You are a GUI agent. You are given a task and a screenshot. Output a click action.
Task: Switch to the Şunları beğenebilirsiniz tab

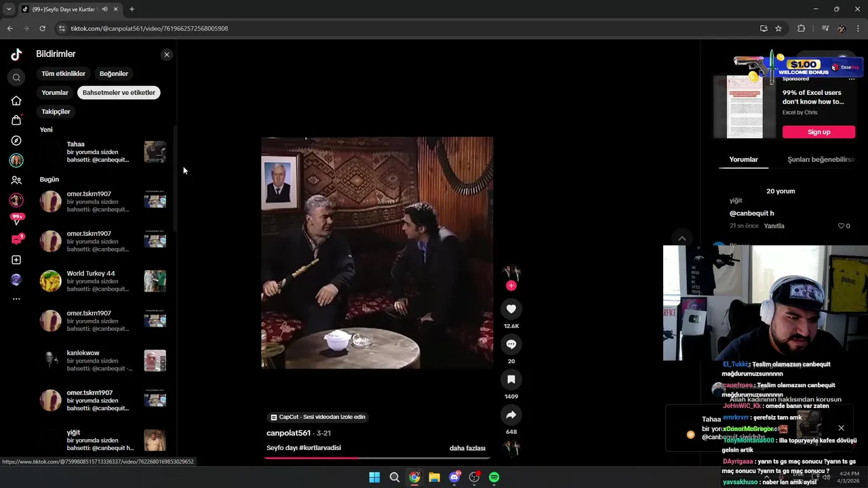click(821, 159)
